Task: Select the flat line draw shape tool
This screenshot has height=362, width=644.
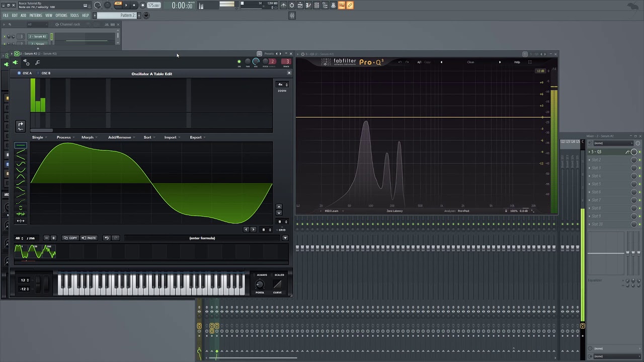Action: 21,146
